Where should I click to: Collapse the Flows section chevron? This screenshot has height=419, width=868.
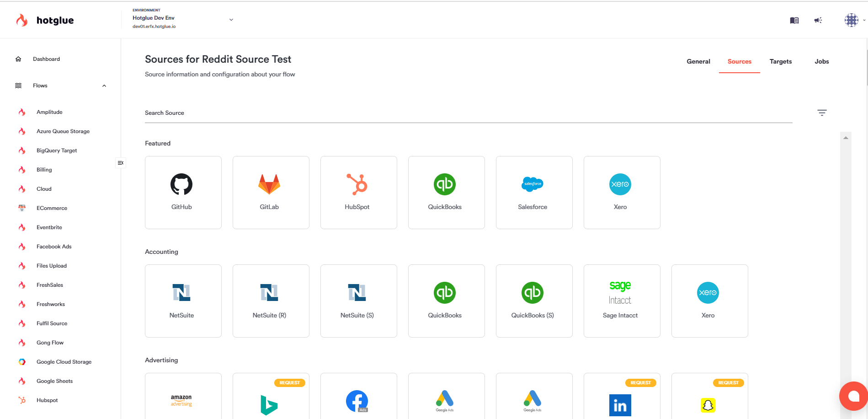point(104,86)
